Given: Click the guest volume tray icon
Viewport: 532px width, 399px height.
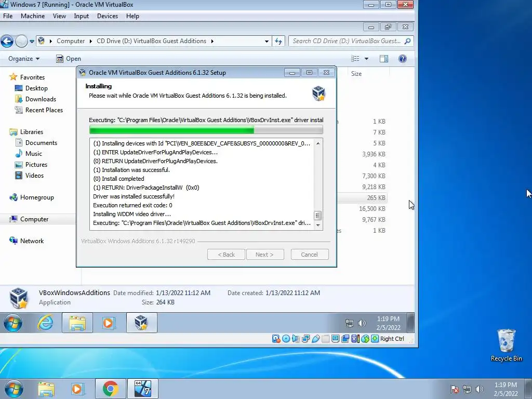Looking at the screenshot, I should 362,323.
